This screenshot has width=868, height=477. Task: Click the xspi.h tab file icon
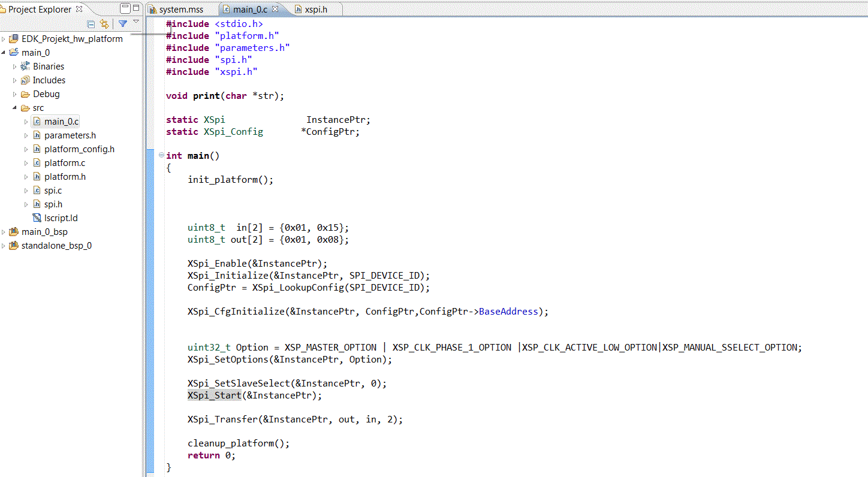click(x=299, y=10)
